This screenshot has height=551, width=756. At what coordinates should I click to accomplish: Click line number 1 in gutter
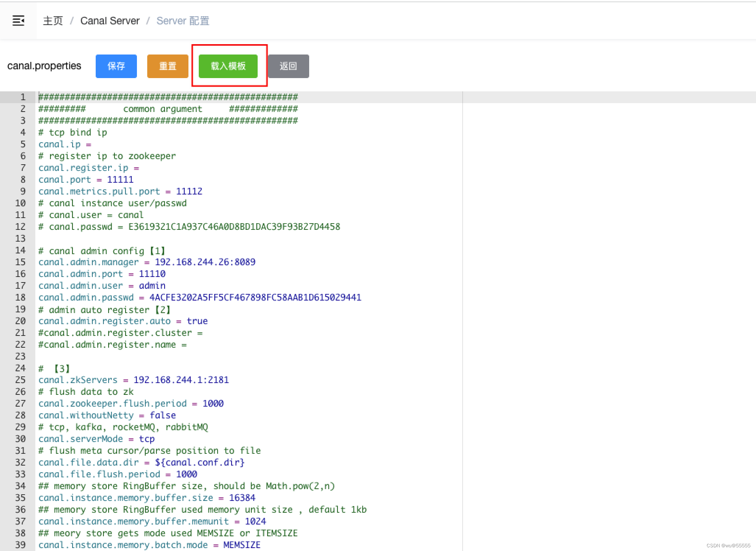pyautogui.click(x=23, y=97)
